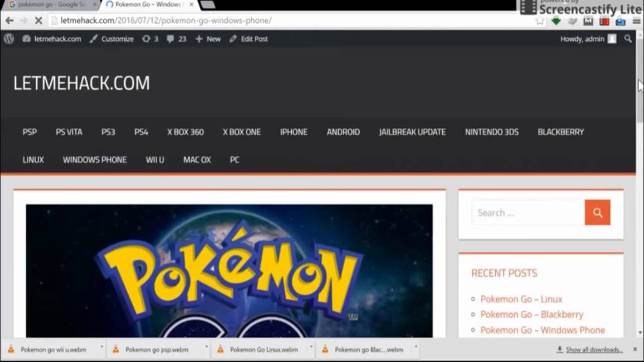Screen dimensions: 644x362
Task: Click Show all downloads link
Action: pos(594,349)
